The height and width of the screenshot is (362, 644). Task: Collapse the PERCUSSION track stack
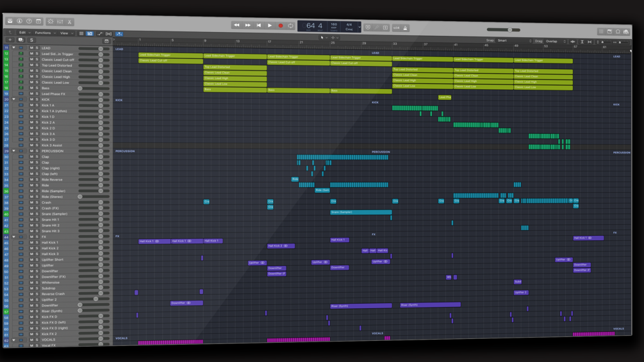[x=13, y=151]
